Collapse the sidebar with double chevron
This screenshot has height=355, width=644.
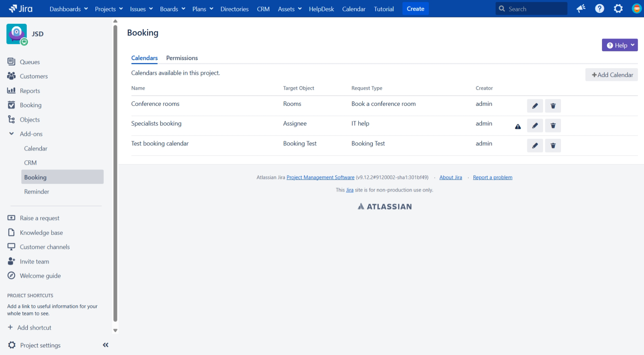pyautogui.click(x=106, y=345)
